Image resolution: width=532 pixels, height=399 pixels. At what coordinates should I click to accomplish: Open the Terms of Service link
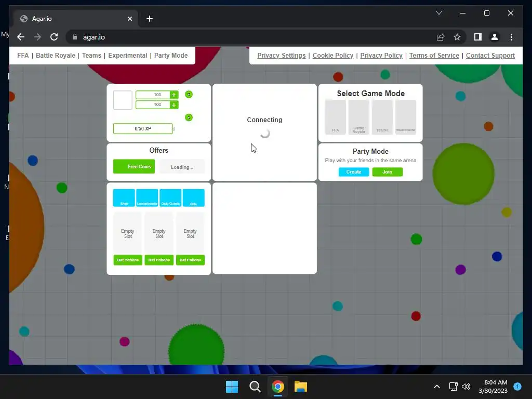tap(434, 55)
